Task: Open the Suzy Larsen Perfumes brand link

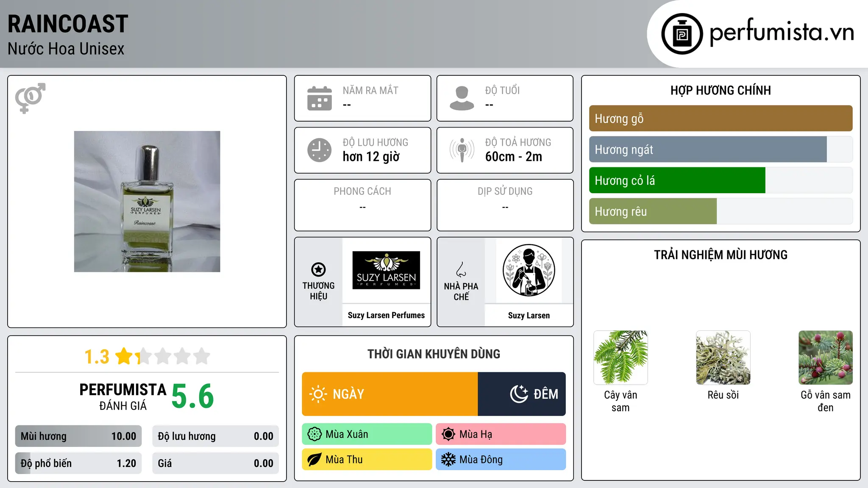Action: (x=386, y=315)
